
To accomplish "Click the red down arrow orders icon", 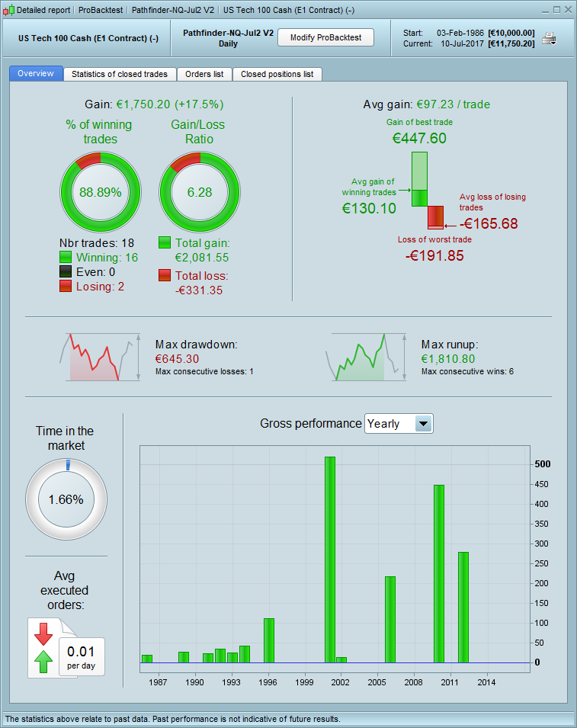I will (x=43, y=634).
